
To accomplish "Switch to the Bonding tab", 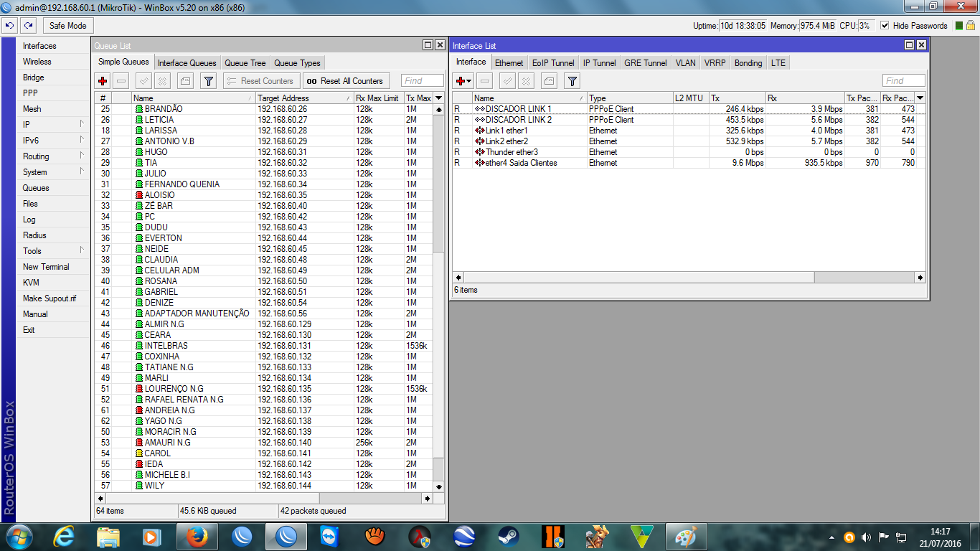I will (748, 63).
